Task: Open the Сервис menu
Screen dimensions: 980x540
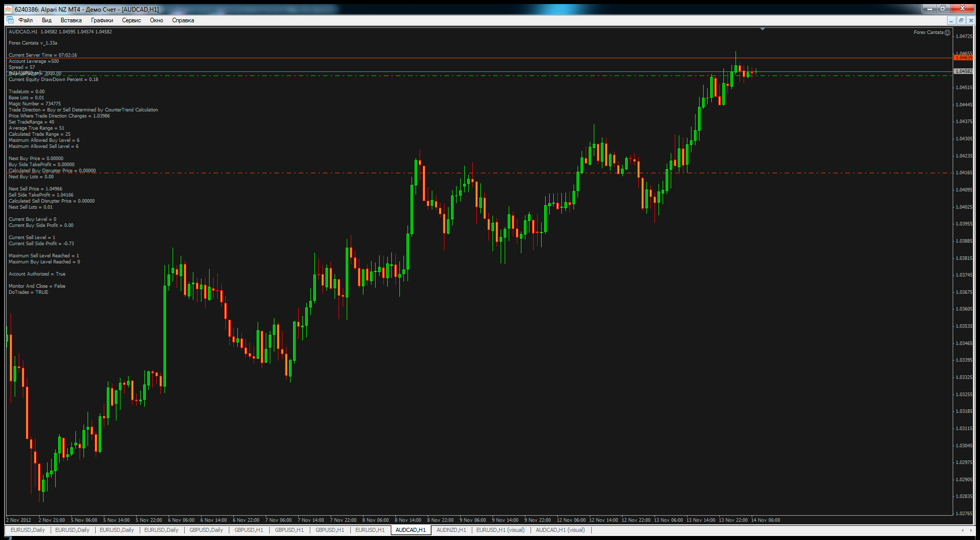Action: (131, 20)
